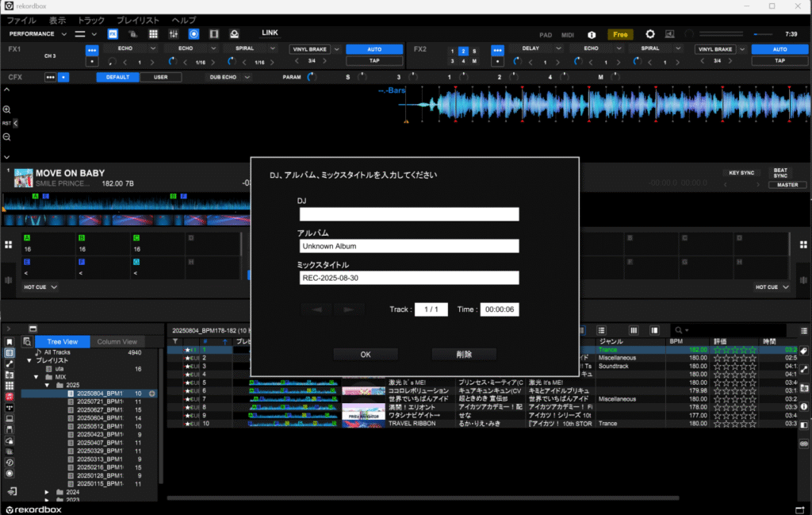Click OK in the recording dialog

366,355
